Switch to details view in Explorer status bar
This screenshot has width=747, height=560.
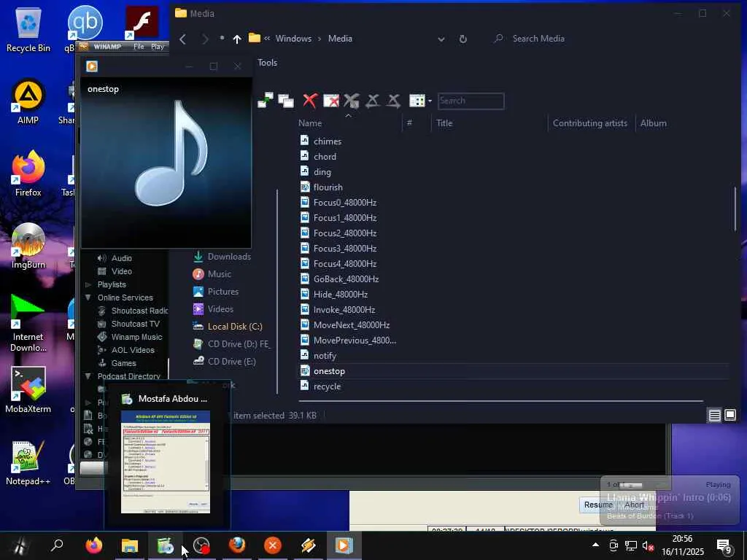click(715, 415)
